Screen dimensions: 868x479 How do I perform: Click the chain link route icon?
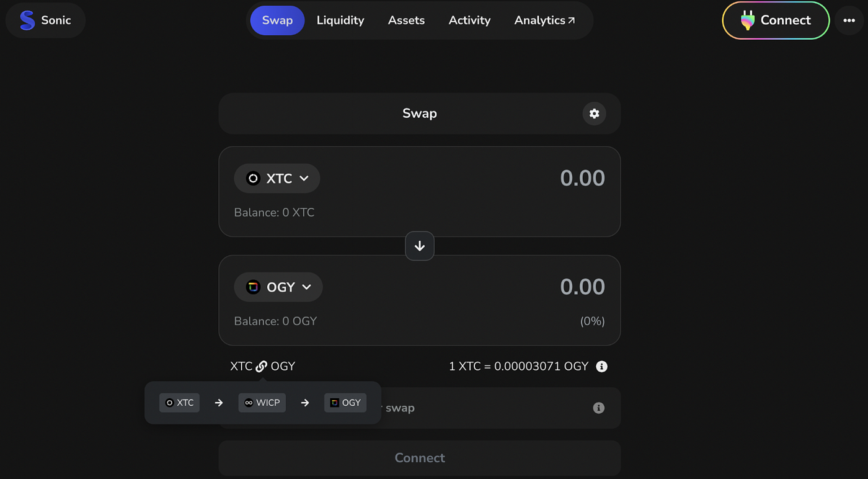click(262, 366)
